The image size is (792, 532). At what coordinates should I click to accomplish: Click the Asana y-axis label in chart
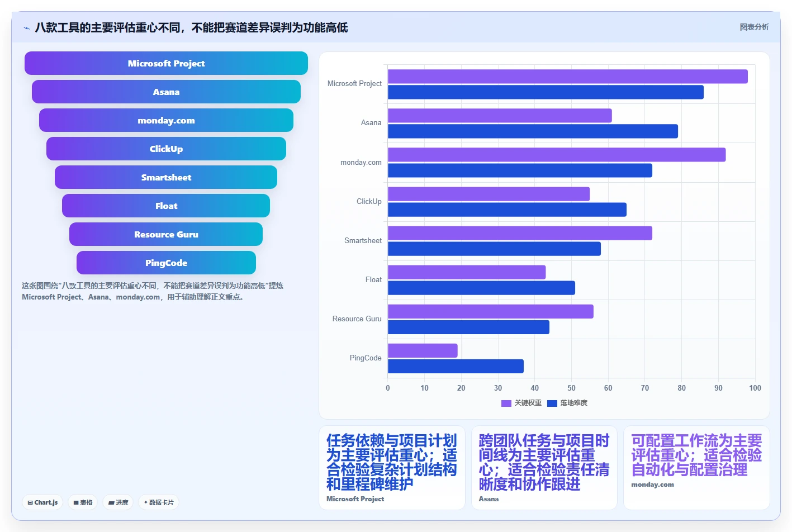coord(371,123)
